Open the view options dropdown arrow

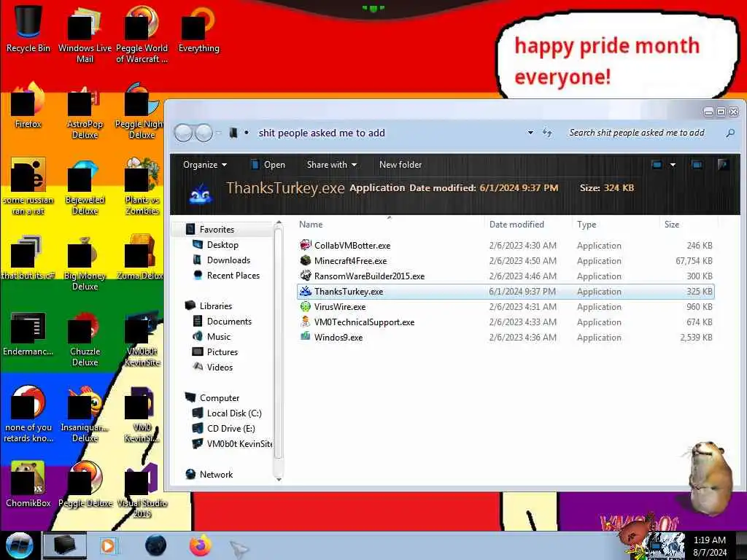pyautogui.click(x=673, y=165)
